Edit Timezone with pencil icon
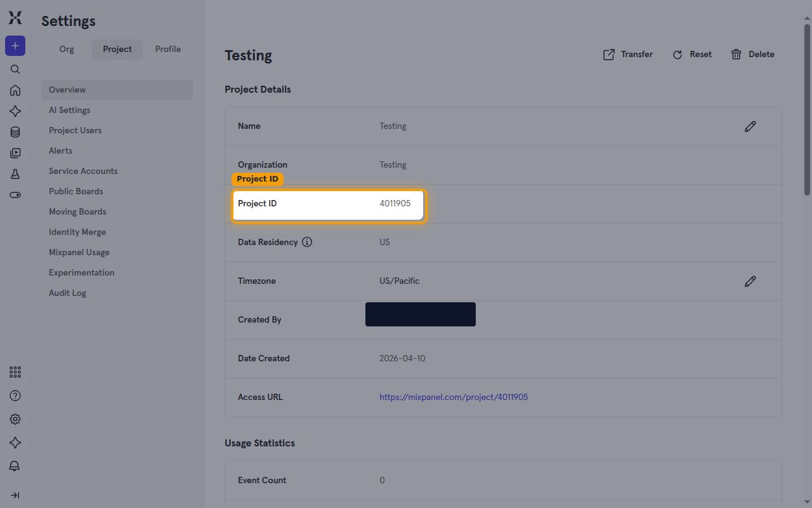 coord(750,281)
